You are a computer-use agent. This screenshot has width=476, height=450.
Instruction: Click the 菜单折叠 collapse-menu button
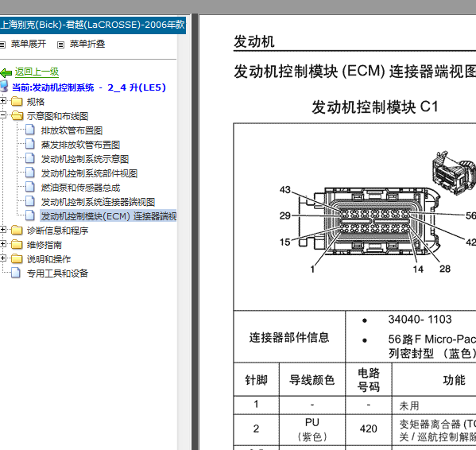click(87, 45)
